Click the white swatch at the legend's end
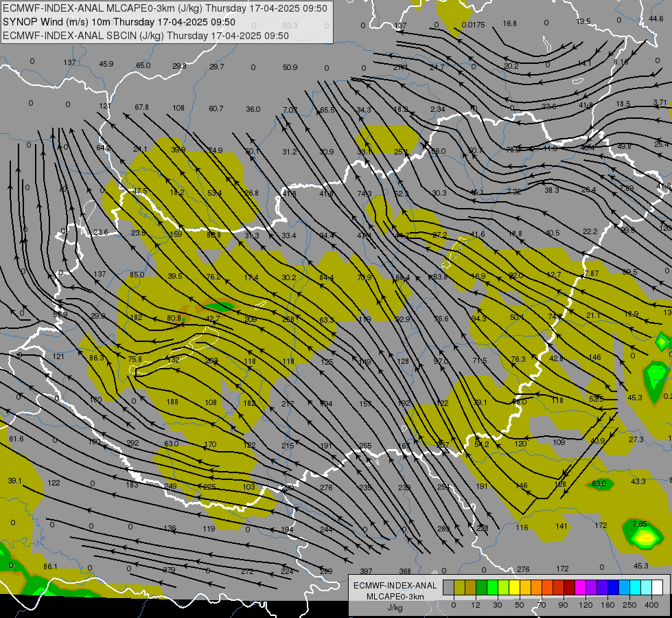The width and height of the screenshot is (672, 618). 657,587
